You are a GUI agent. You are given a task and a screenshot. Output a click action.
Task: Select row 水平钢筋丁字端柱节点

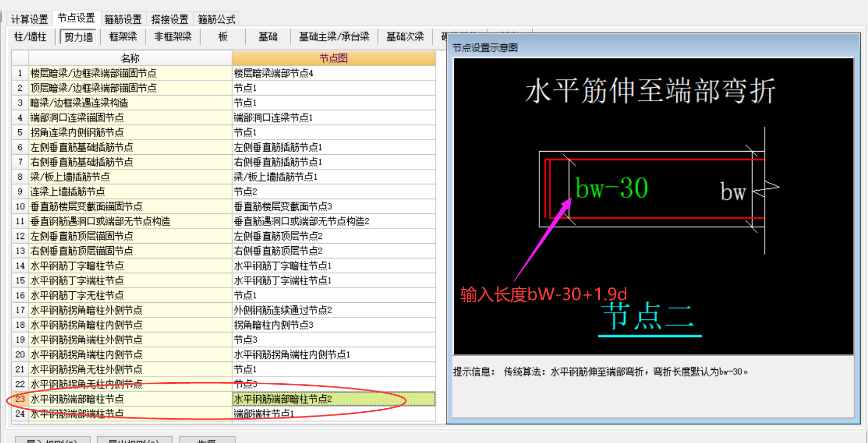click(x=130, y=280)
